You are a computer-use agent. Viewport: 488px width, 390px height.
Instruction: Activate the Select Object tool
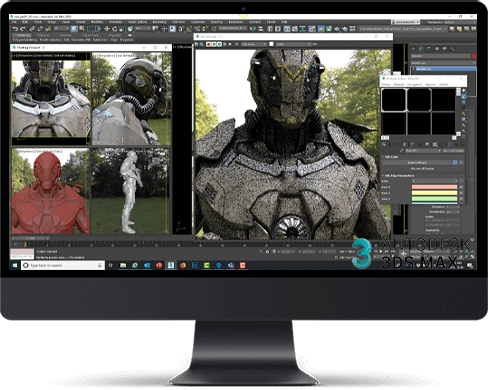coord(74,29)
